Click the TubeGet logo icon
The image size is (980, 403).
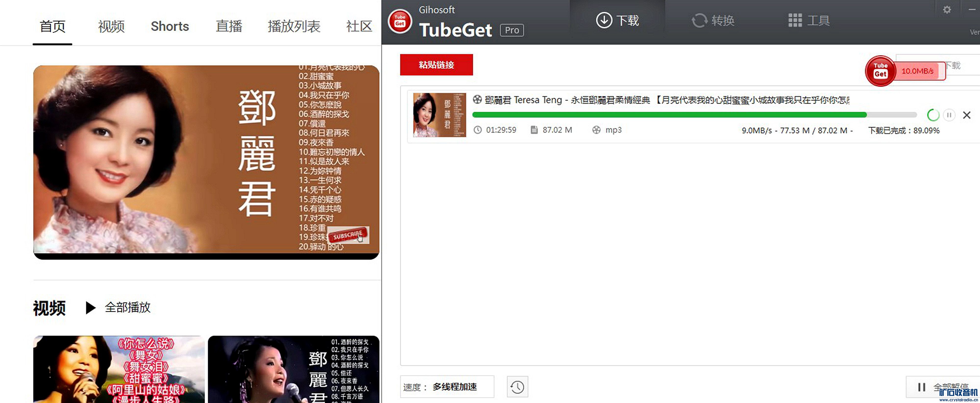pos(399,21)
